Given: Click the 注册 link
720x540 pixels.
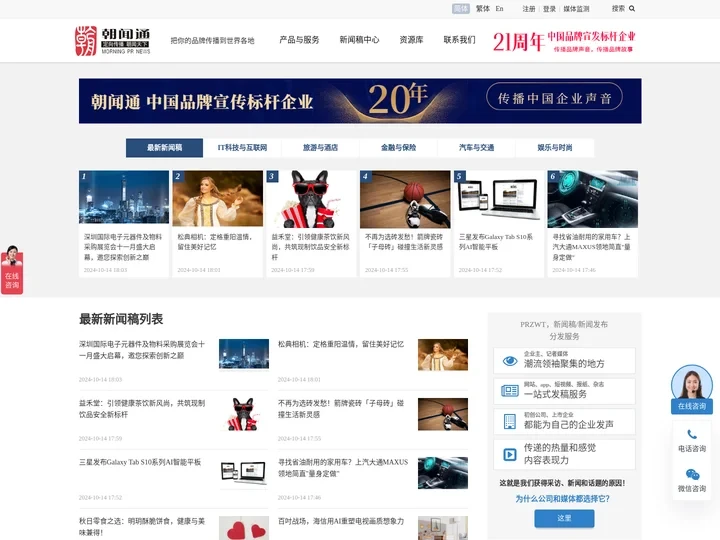Looking at the screenshot, I should coord(529,9).
